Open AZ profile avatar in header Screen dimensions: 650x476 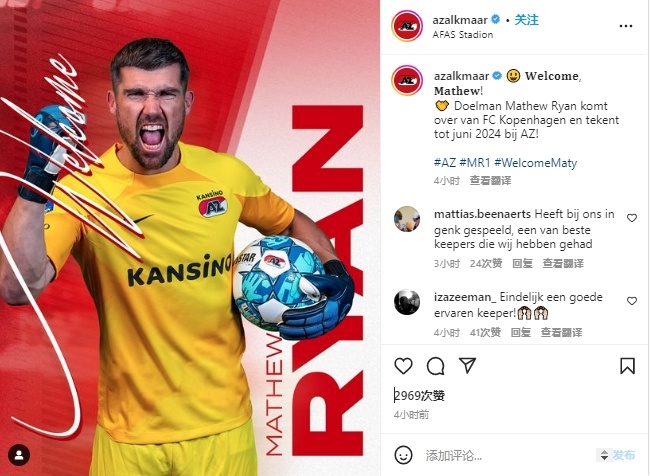tap(407, 26)
